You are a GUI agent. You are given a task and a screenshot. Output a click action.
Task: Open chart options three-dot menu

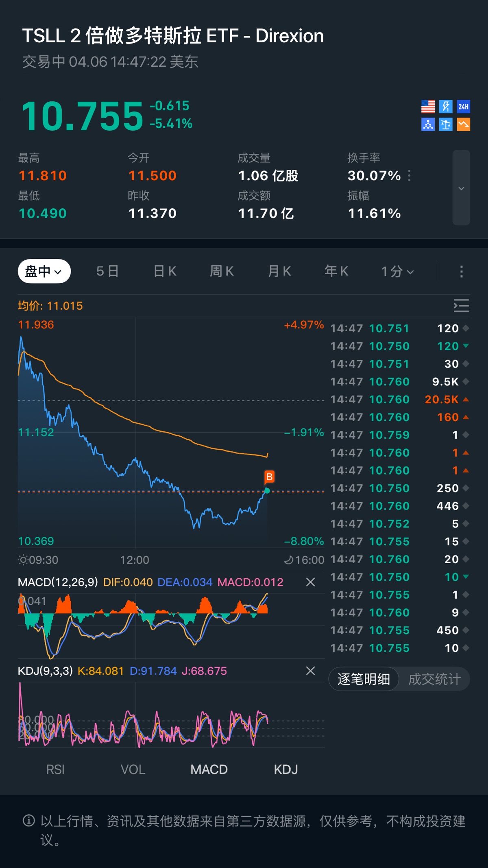461,271
